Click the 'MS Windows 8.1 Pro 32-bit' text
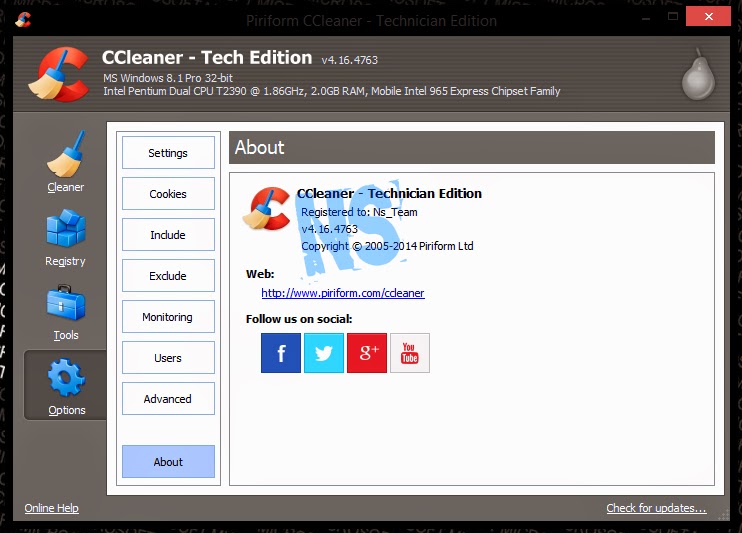 tap(168, 78)
